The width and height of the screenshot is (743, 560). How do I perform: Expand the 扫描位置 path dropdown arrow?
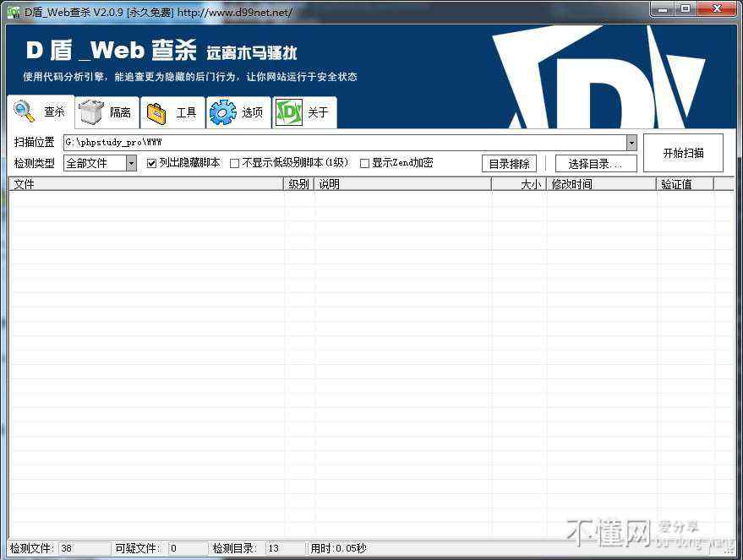pyautogui.click(x=631, y=142)
